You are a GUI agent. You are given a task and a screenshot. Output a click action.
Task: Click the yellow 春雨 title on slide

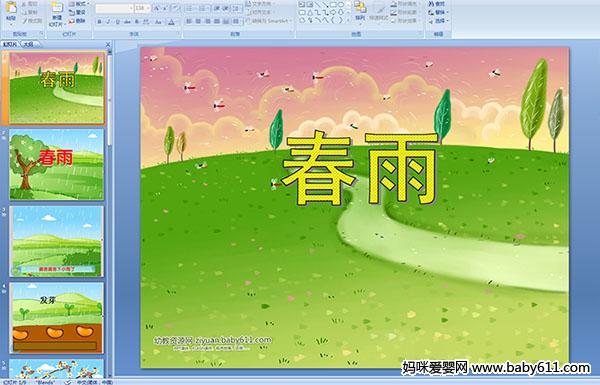[x=360, y=168]
